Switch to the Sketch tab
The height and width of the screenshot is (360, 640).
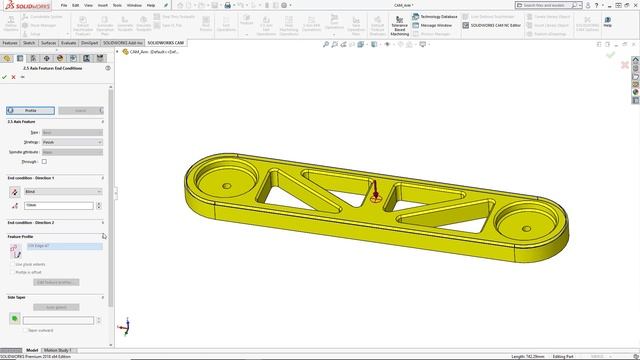pos(29,43)
